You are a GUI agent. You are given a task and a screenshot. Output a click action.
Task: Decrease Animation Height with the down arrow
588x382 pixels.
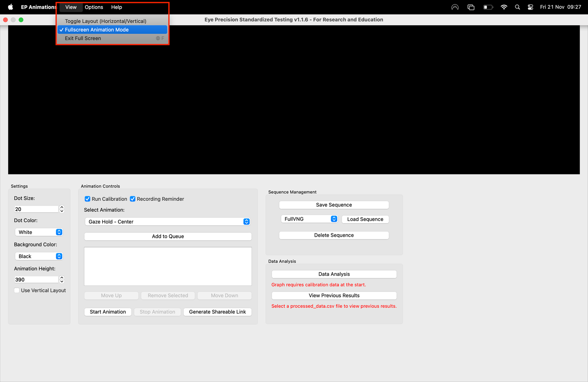tap(62, 281)
